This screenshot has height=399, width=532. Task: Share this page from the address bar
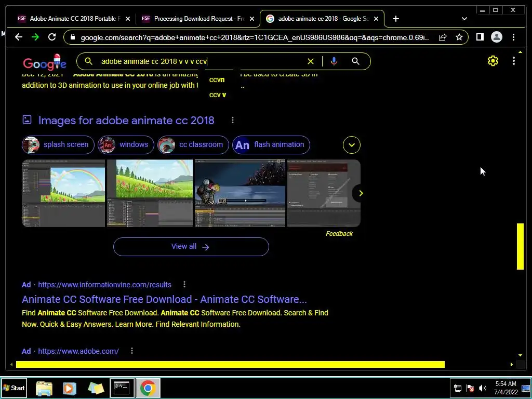(443, 37)
